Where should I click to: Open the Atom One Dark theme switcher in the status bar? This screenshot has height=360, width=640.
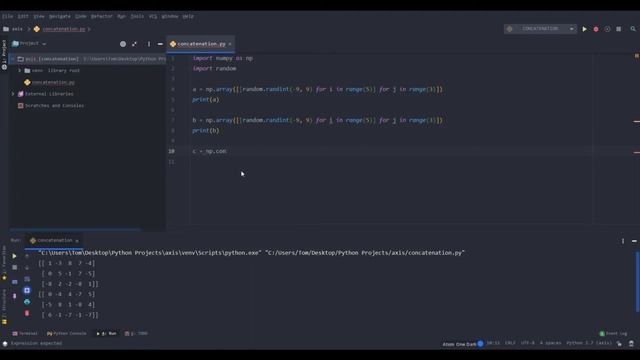463,344
